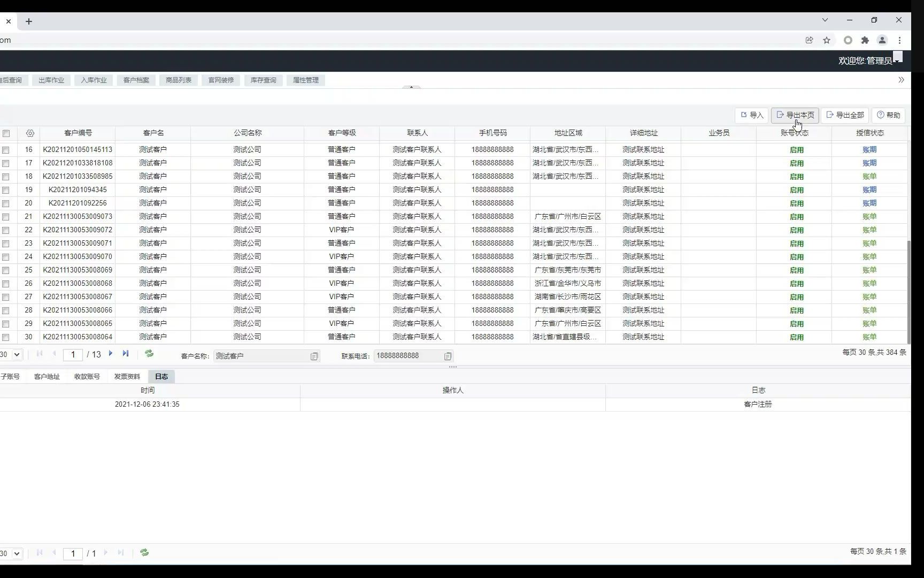Check the checkbox for row 16

6,150
